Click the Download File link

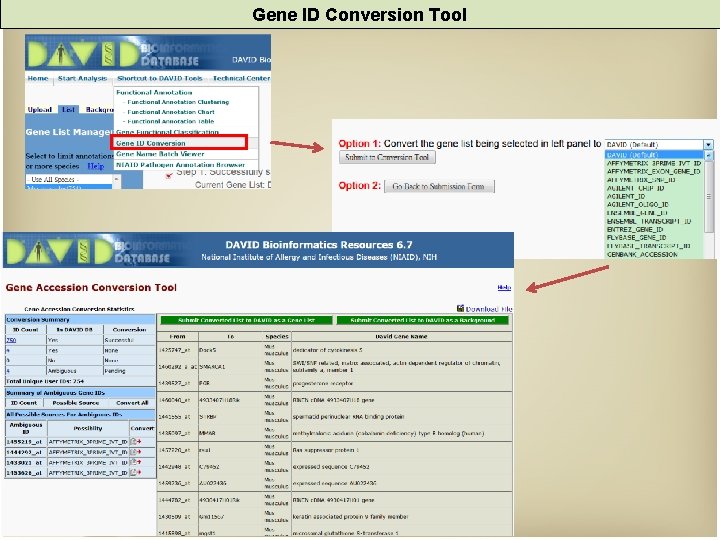[489, 309]
